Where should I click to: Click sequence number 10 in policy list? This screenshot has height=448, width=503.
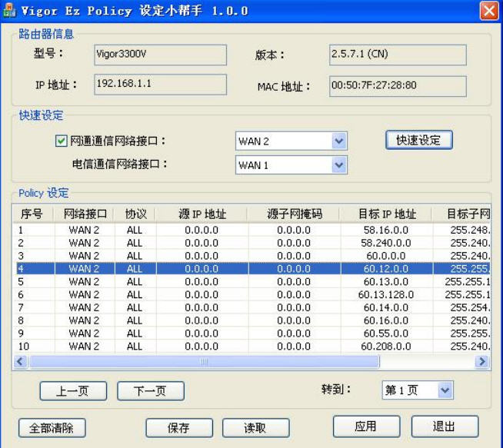(x=24, y=347)
